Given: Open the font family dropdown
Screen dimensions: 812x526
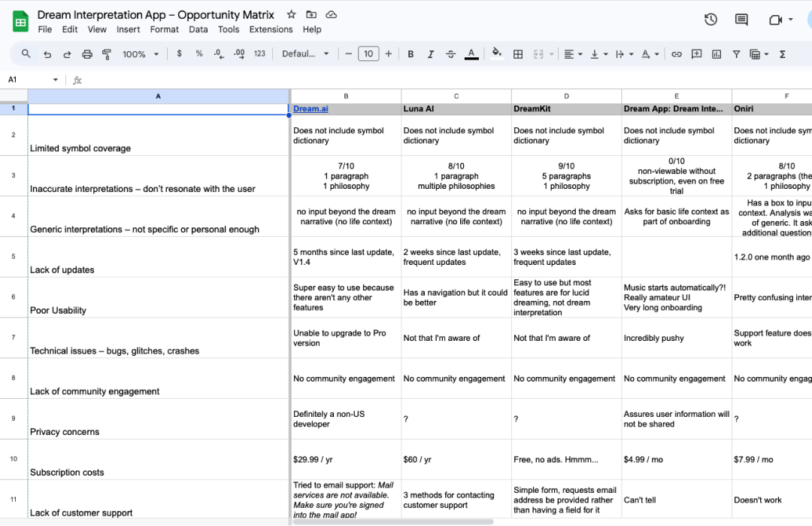Looking at the screenshot, I should (x=305, y=53).
